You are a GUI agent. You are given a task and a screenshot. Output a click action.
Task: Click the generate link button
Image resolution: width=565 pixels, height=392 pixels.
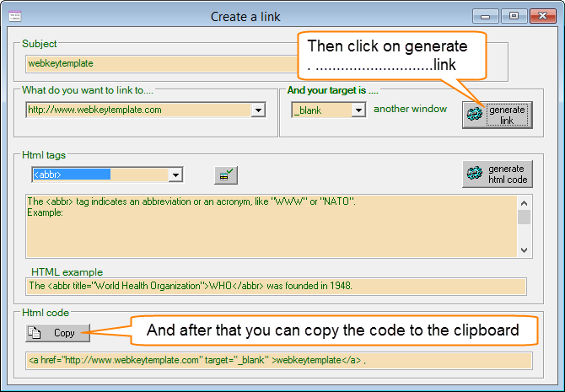click(498, 115)
